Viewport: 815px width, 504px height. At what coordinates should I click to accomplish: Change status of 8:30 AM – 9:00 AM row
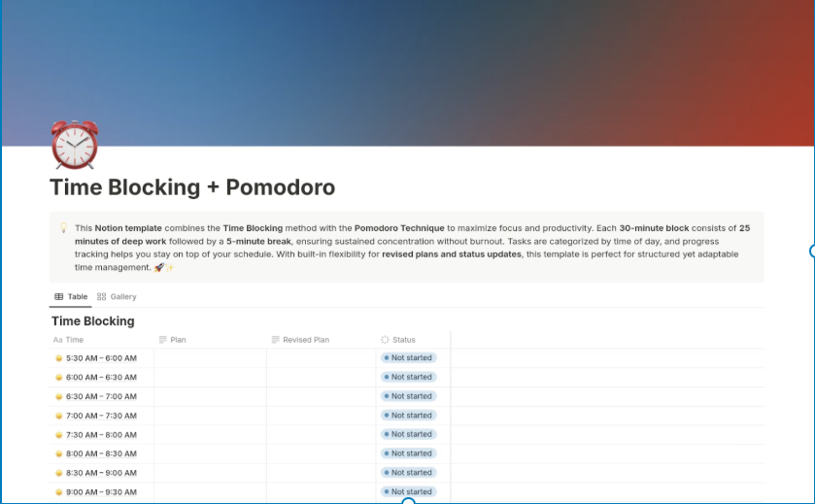(x=409, y=472)
